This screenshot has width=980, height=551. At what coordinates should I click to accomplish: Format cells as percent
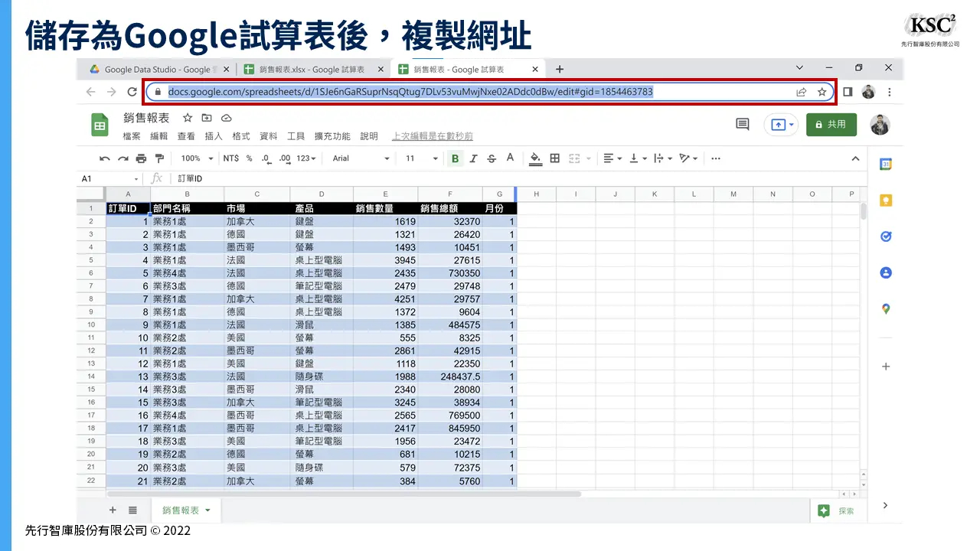pos(249,158)
